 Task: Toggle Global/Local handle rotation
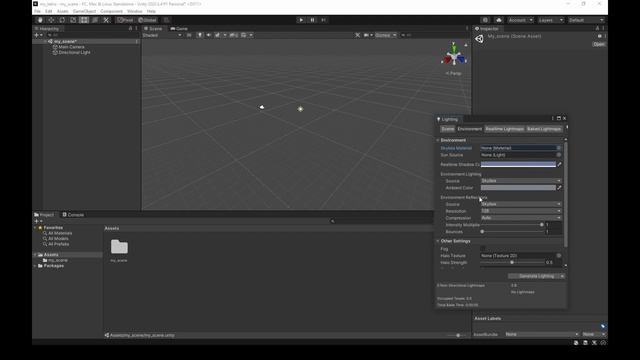click(x=147, y=20)
